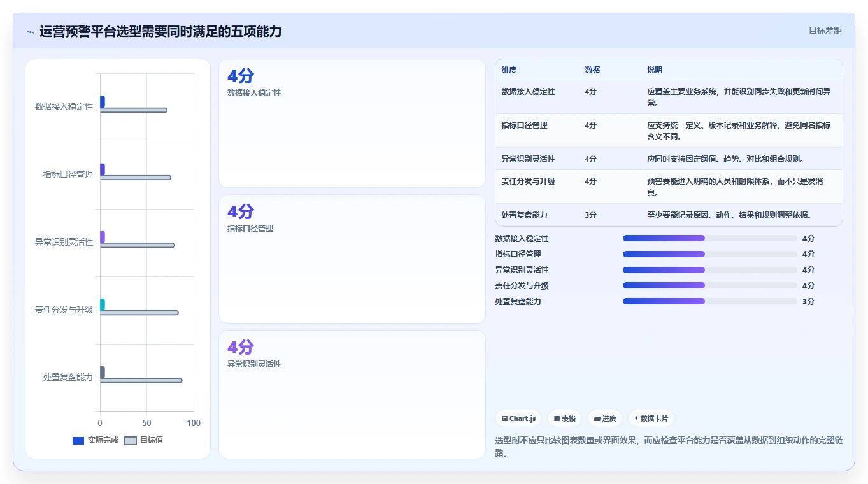Click the lightning icon beside the page title
The height and width of the screenshot is (484, 868).
31,32
